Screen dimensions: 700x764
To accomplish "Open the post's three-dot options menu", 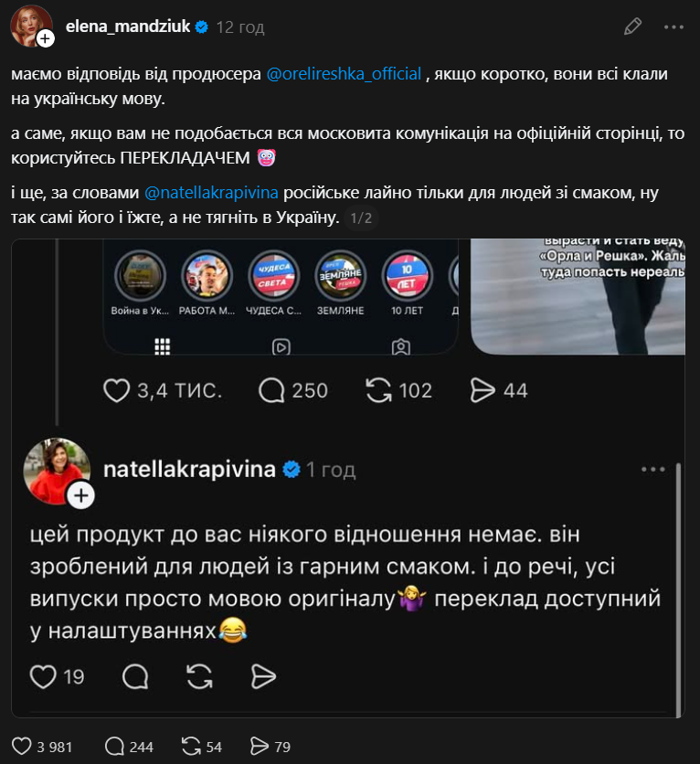I will coord(674,27).
